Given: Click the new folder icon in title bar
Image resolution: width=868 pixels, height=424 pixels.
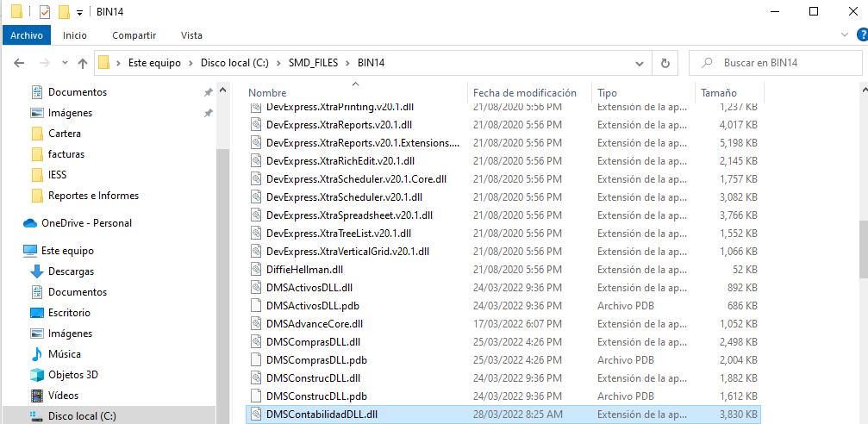Looking at the screenshot, I should click(64, 11).
